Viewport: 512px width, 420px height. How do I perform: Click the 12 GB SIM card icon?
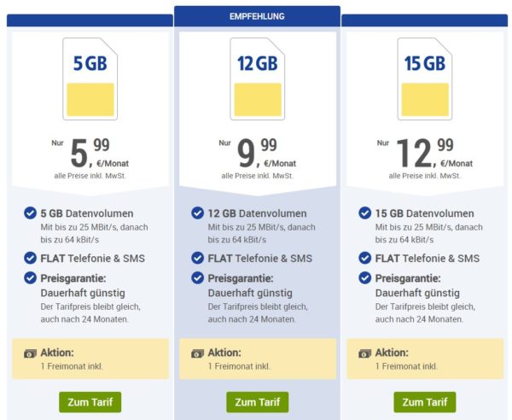coord(257,79)
